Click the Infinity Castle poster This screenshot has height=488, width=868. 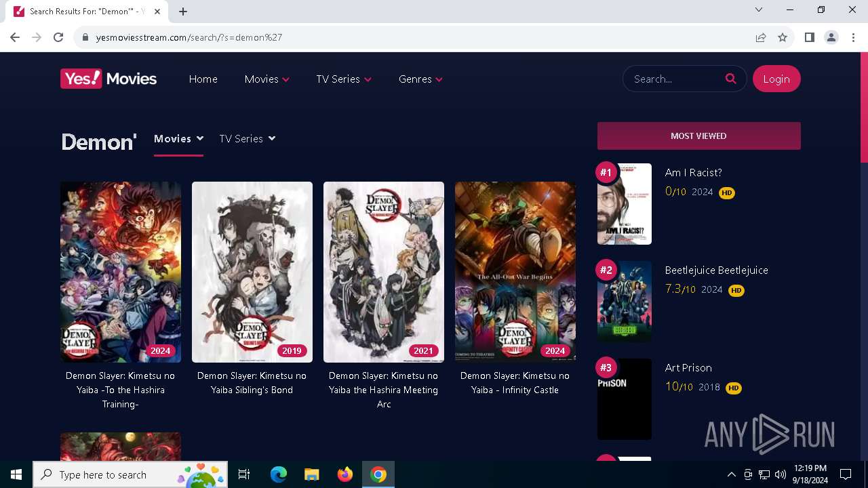click(515, 272)
